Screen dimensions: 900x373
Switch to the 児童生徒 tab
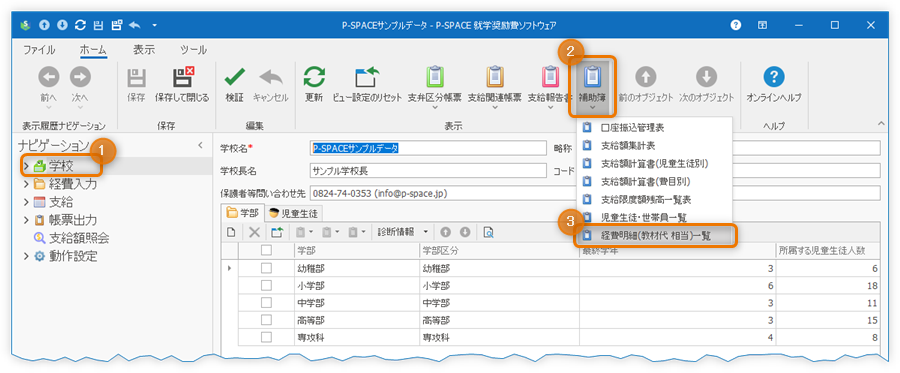point(294,213)
